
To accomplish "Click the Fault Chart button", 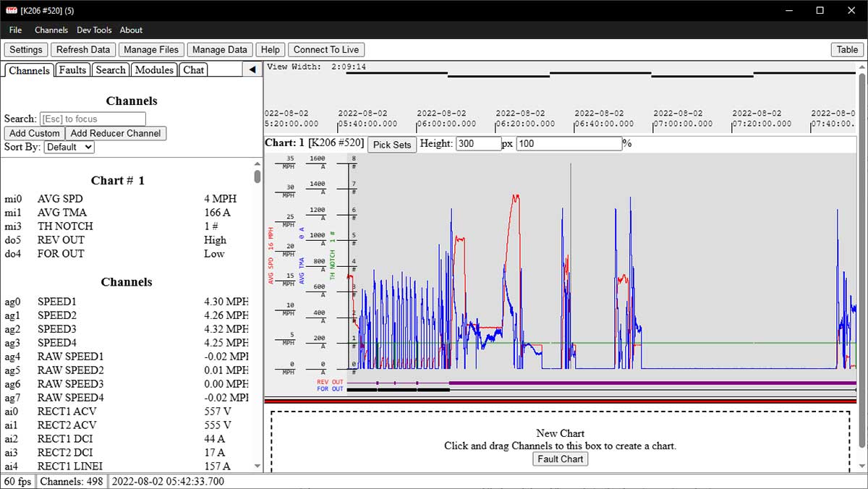I will click(561, 459).
